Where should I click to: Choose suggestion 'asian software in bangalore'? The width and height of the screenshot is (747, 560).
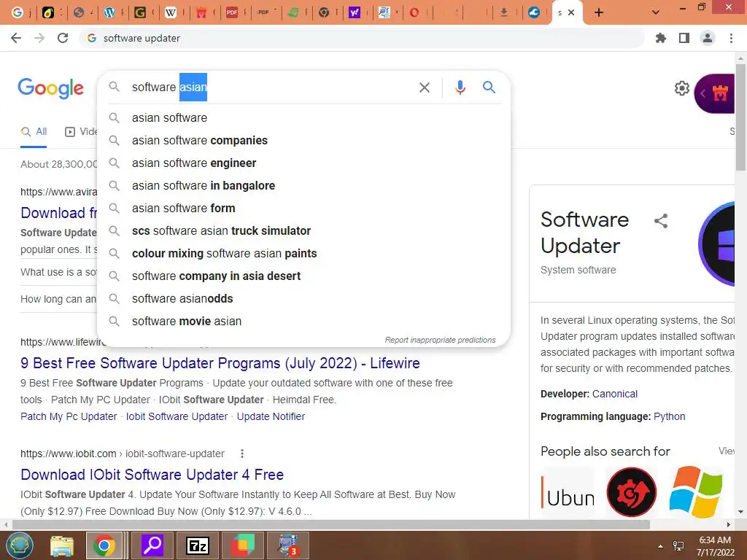303,186
